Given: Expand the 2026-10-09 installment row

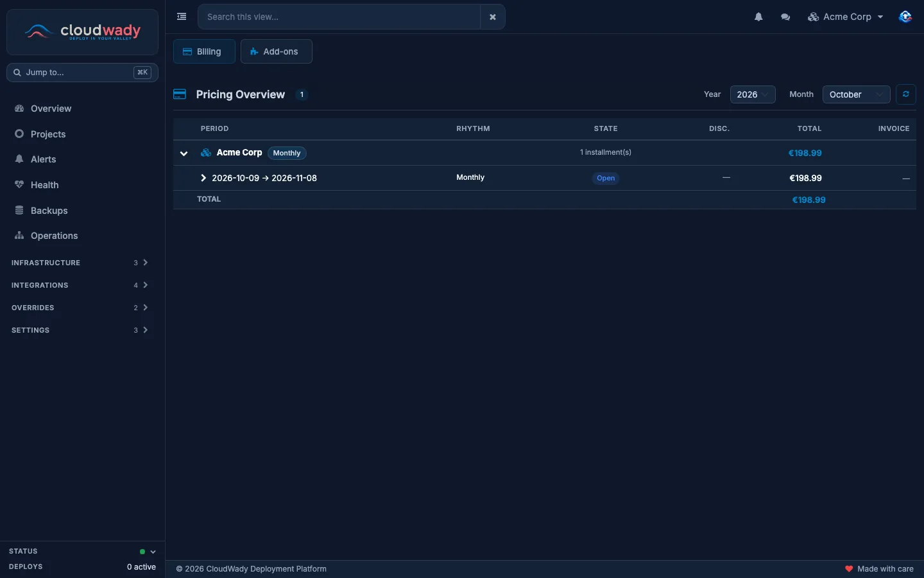Looking at the screenshot, I should (203, 178).
